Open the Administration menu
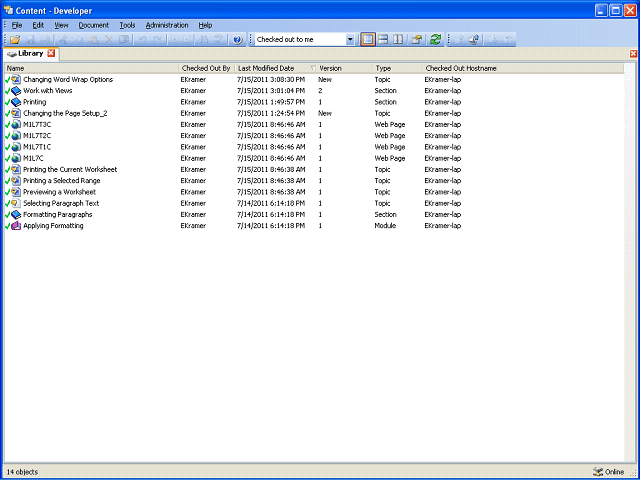This screenshot has width=640, height=480. coord(167,25)
